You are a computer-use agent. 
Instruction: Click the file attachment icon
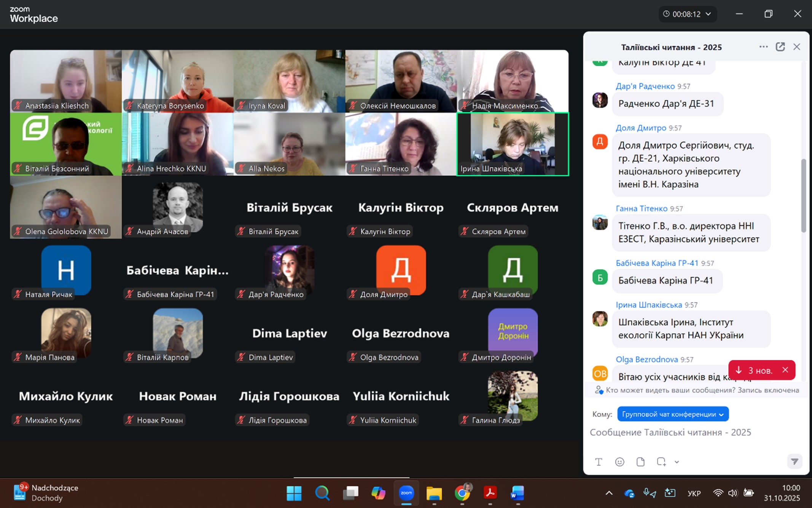coord(640,462)
